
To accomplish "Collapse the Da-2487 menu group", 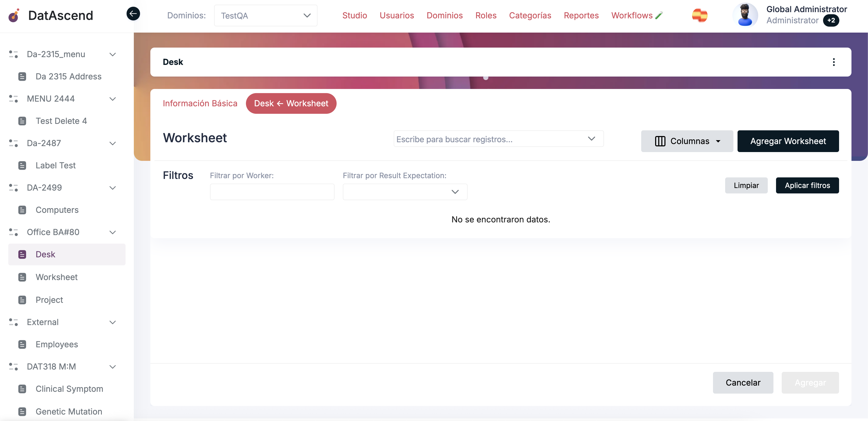I will [x=113, y=143].
